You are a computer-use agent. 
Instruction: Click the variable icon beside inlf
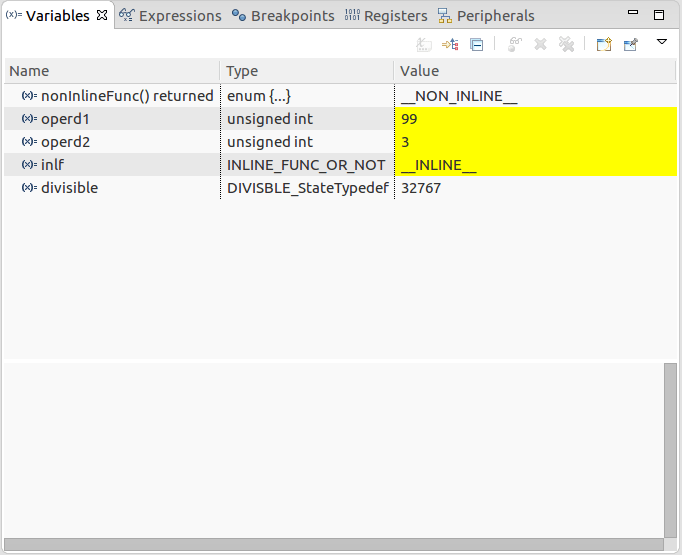pos(29,164)
